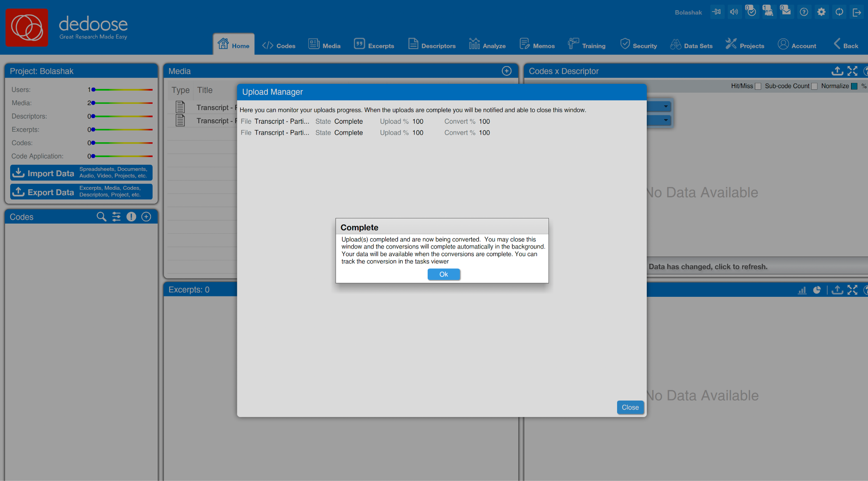Image resolution: width=868 pixels, height=481 pixels.
Task: Click the Excerpts: 0 panel header
Action: point(189,290)
